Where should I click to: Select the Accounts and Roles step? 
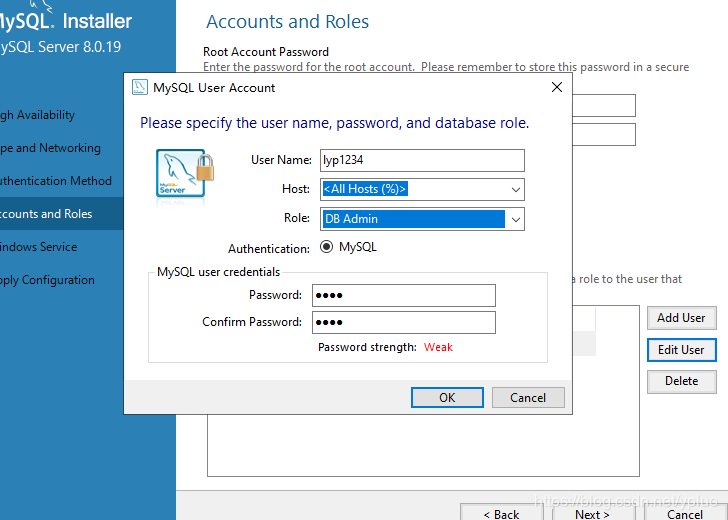tap(61, 214)
